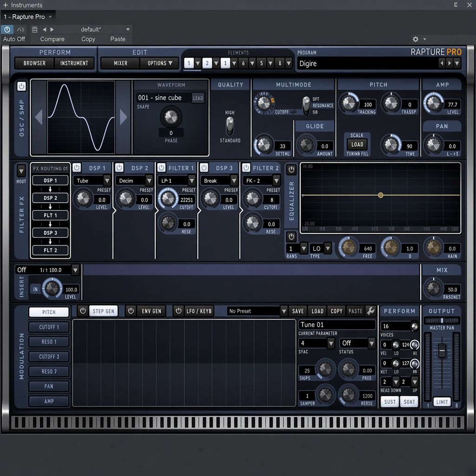The height and width of the screenshot is (476, 476).
Task: Select previous program arrow
Action: (442, 63)
